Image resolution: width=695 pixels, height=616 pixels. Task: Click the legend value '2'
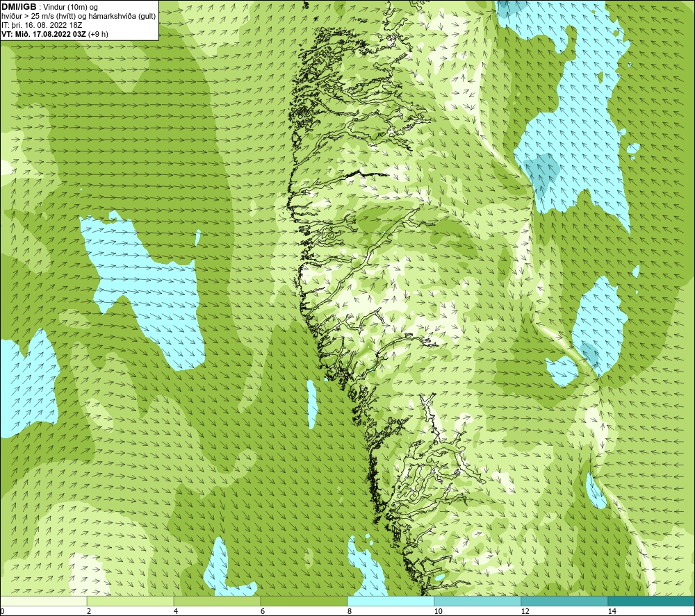[89, 612]
